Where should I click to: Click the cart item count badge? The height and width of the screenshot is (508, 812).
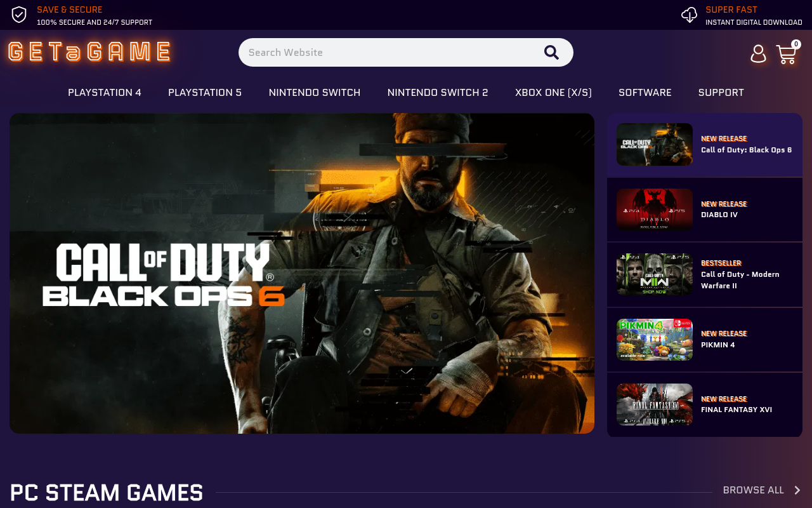point(796,44)
